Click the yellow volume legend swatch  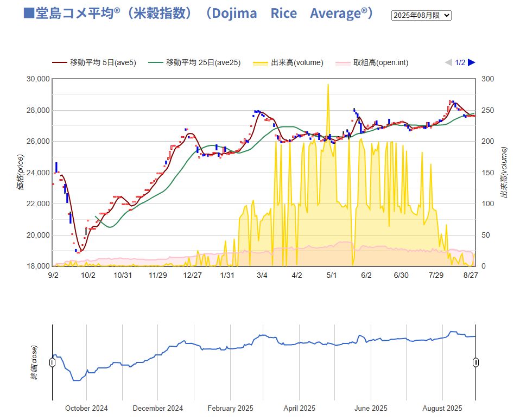click(261, 63)
